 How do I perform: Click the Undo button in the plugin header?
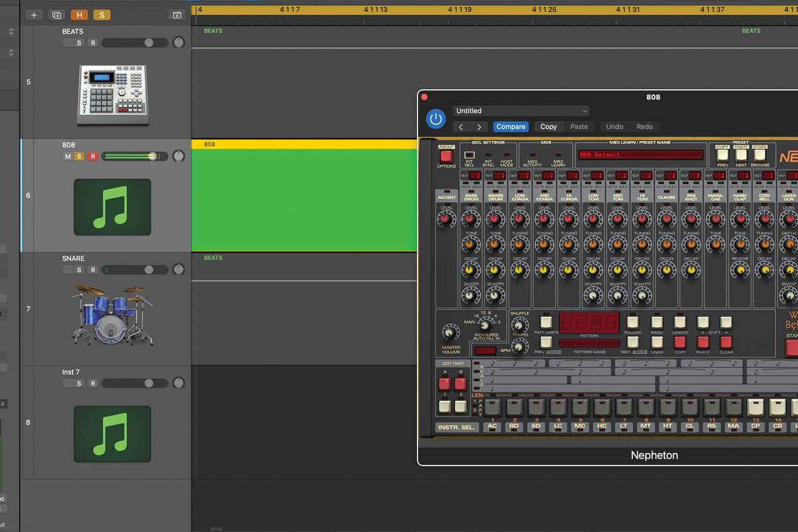click(x=613, y=126)
